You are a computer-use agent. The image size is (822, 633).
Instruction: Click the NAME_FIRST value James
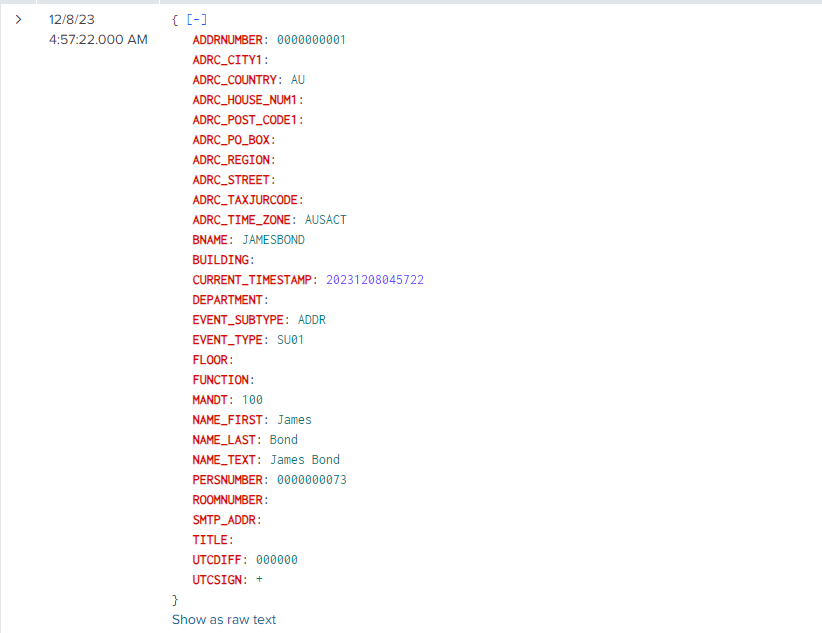(294, 420)
